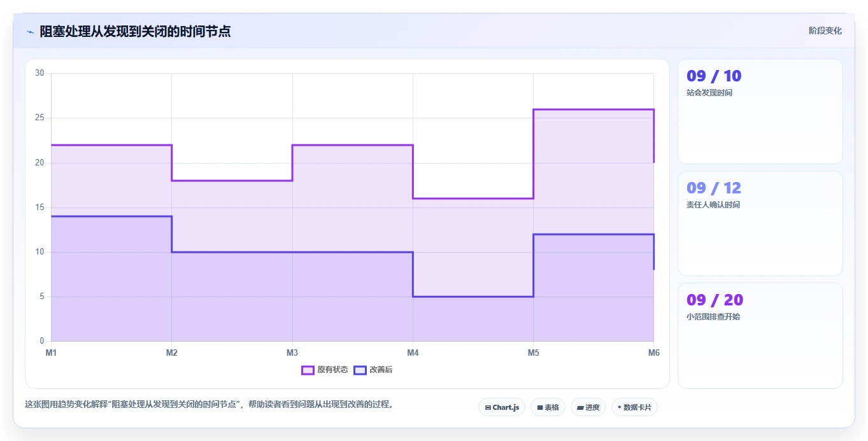Image resolution: width=868 pixels, height=441 pixels.
Task: Click the y-axis value 20
Action: [39, 163]
